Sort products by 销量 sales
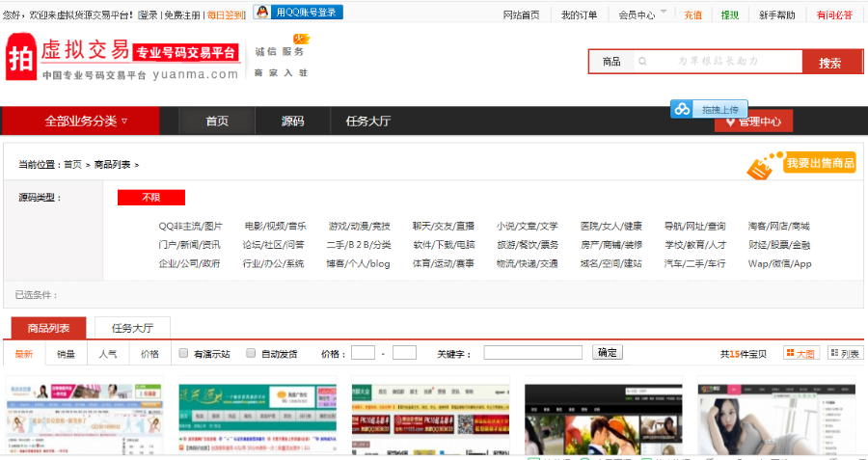 [66, 354]
